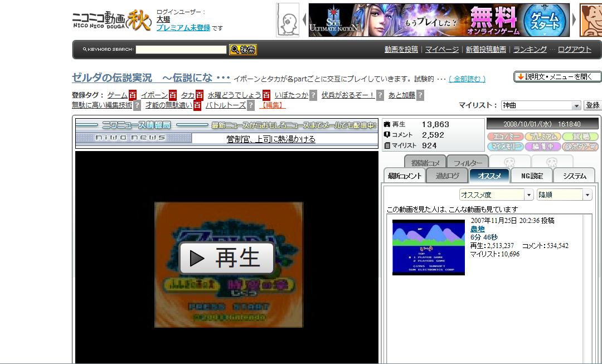This screenshot has width=602, height=364.
Task: Open the Soul Ultimate Nation ad banner
Action: (x=439, y=20)
